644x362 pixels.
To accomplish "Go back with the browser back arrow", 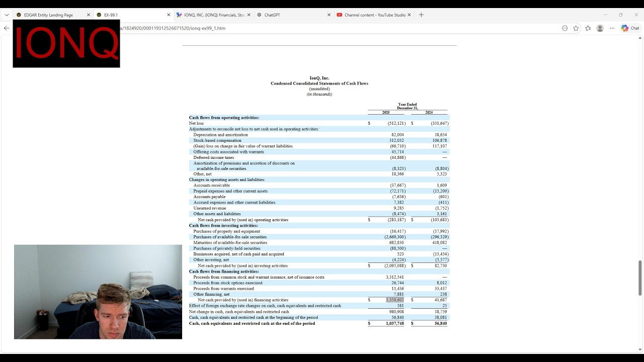I will click(x=7, y=28).
